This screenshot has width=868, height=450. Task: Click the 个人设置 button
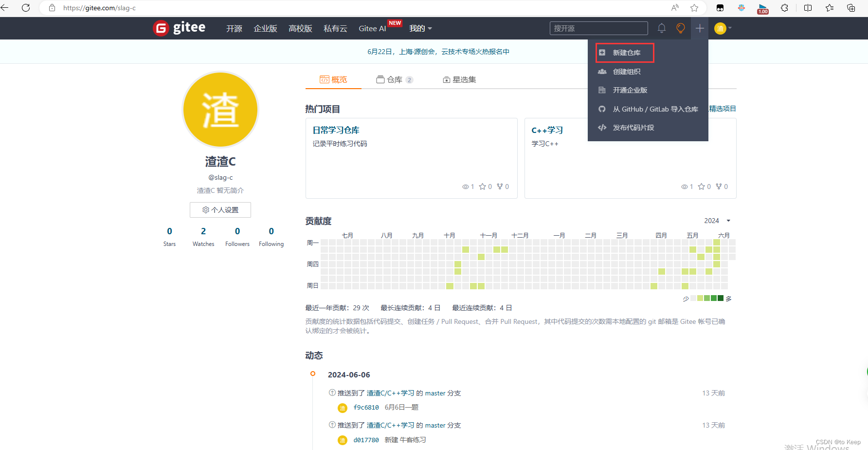[220, 210]
